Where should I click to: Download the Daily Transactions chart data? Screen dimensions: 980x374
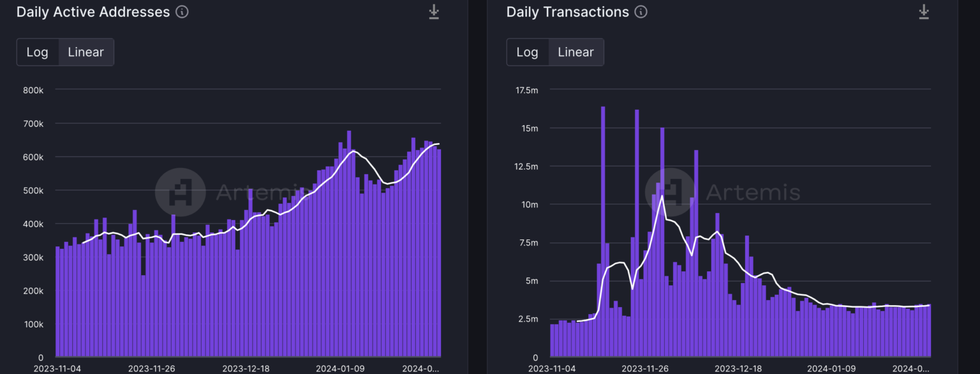[924, 12]
